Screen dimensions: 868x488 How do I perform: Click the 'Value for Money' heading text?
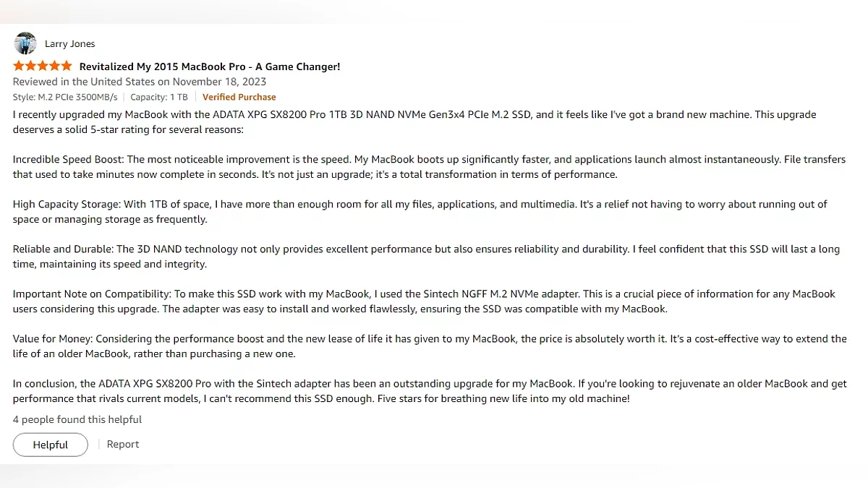pos(53,339)
